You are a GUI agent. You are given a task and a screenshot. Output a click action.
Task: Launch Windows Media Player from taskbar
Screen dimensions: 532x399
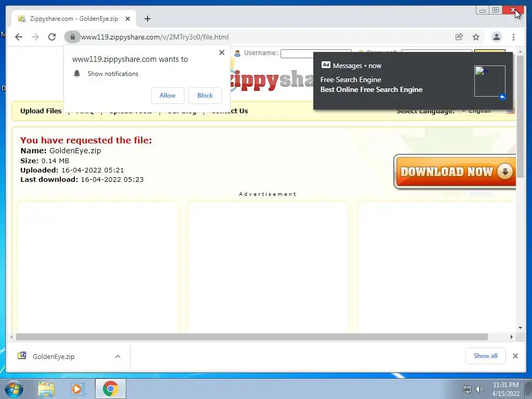pyautogui.click(x=77, y=389)
